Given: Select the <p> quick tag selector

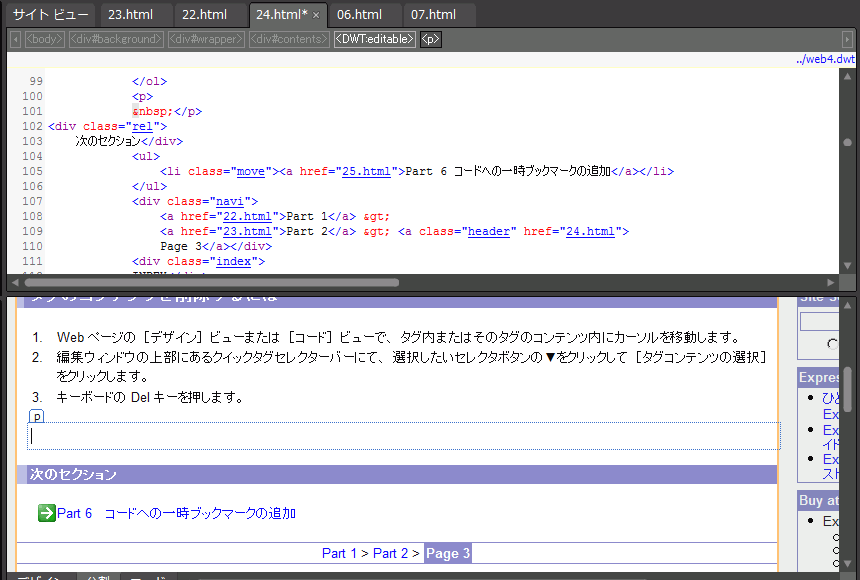Looking at the screenshot, I should (431, 39).
